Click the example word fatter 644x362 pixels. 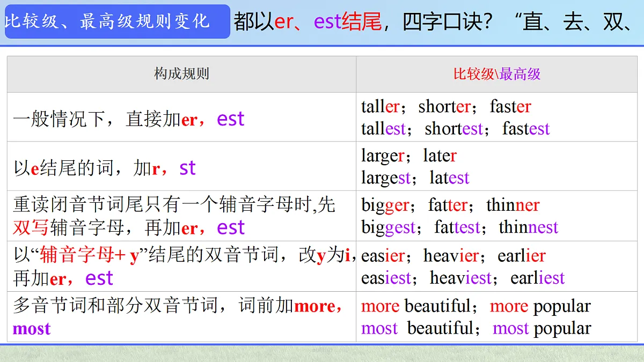[448, 205]
